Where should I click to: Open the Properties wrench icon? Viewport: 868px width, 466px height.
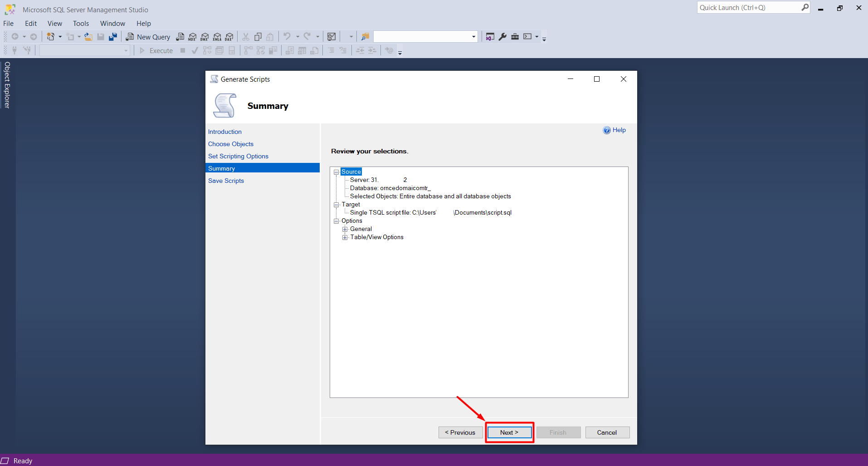[502, 37]
